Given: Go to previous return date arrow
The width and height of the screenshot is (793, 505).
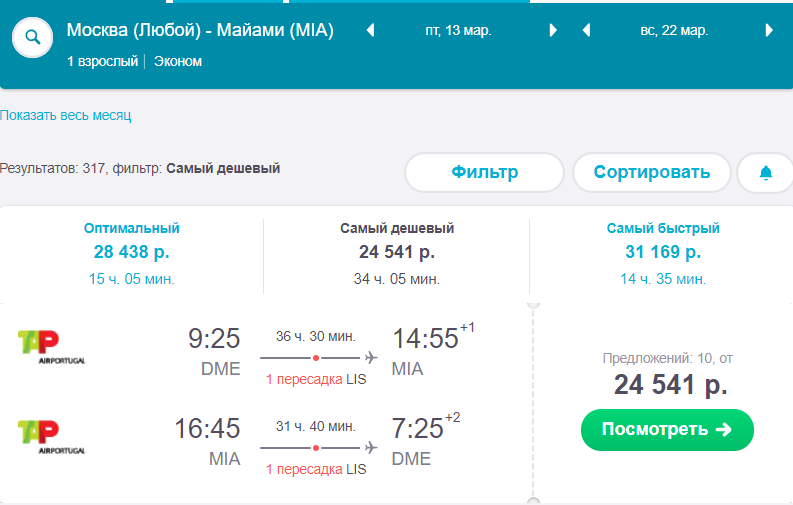Looking at the screenshot, I should click(587, 30).
